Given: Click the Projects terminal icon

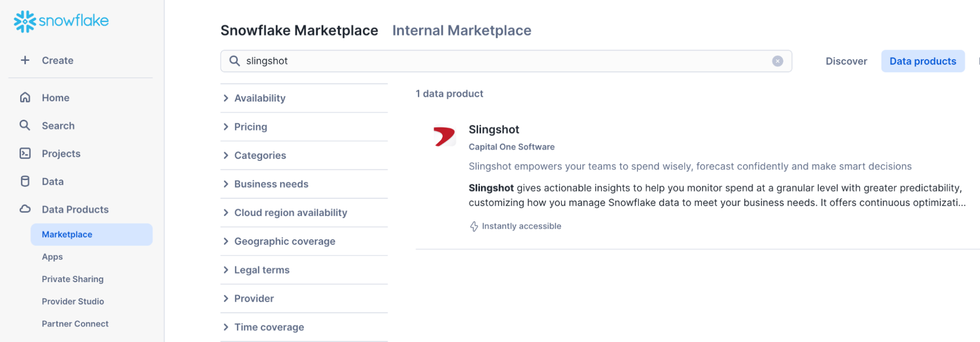Looking at the screenshot, I should pos(25,154).
